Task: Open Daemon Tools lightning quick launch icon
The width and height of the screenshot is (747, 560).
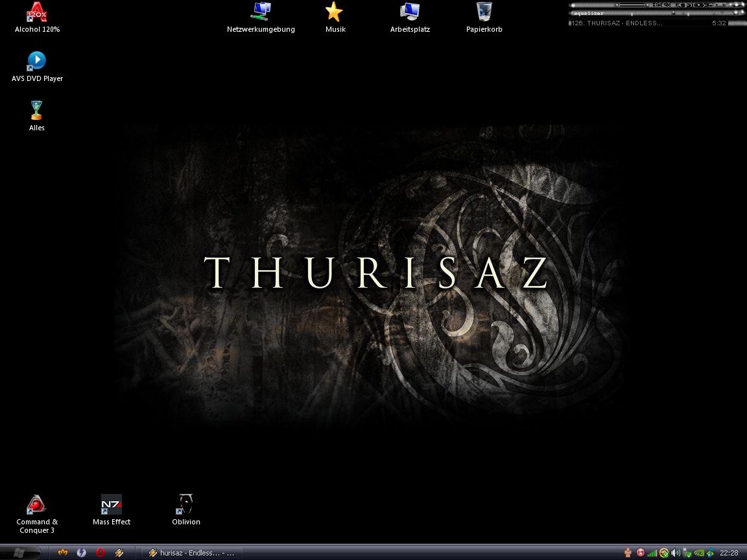Action: (82, 553)
